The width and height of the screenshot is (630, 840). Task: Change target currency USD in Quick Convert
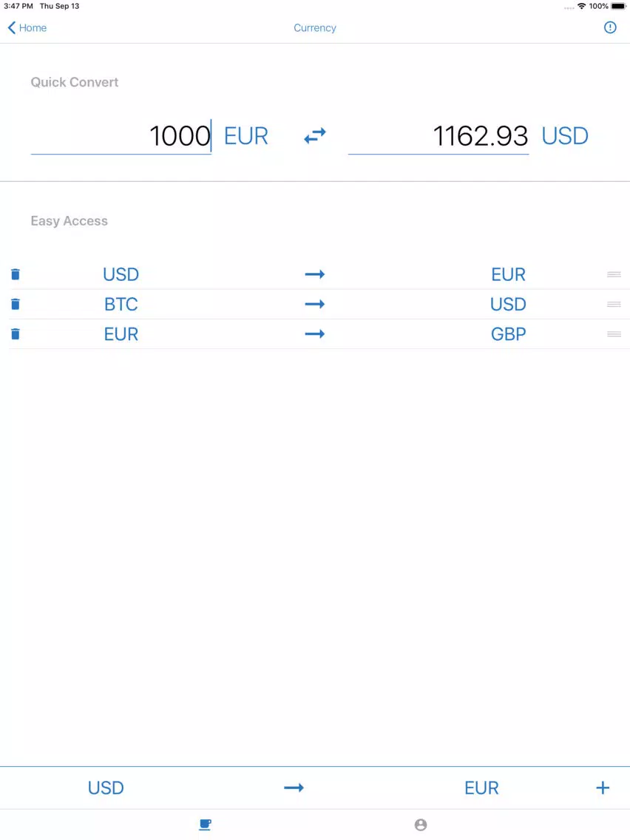[565, 136]
